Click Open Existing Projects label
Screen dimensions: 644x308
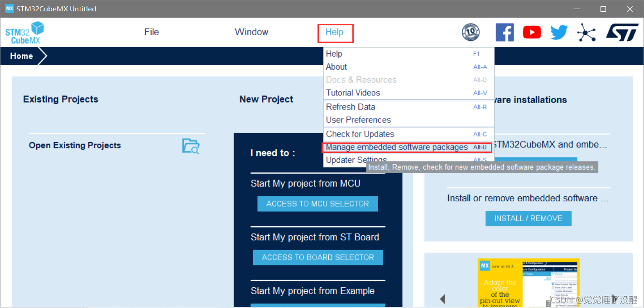click(75, 146)
